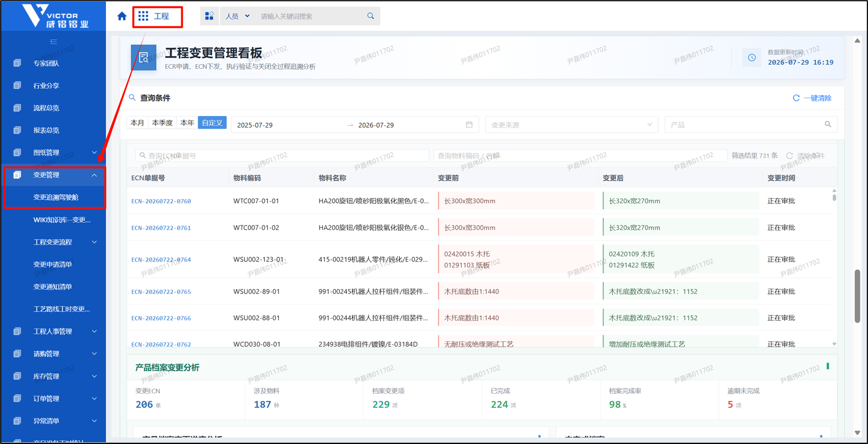Click the icon beside 订单管理

pos(17,399)
